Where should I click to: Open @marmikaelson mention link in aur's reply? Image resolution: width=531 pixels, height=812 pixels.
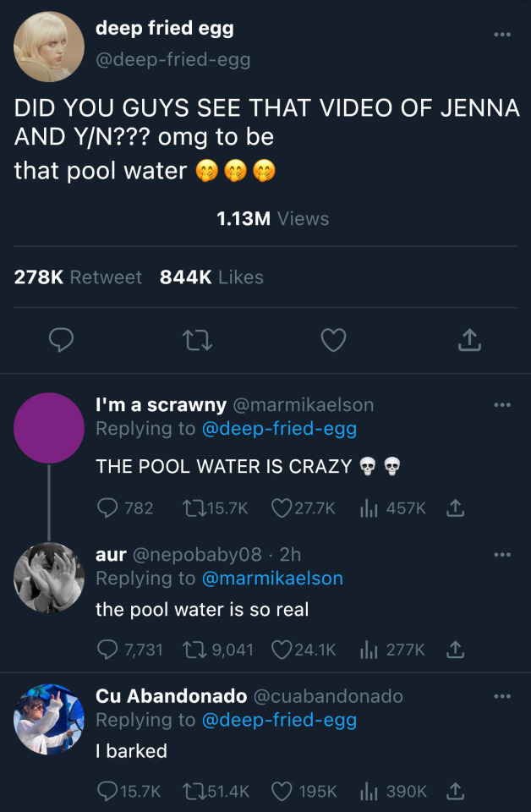[272, 579]
